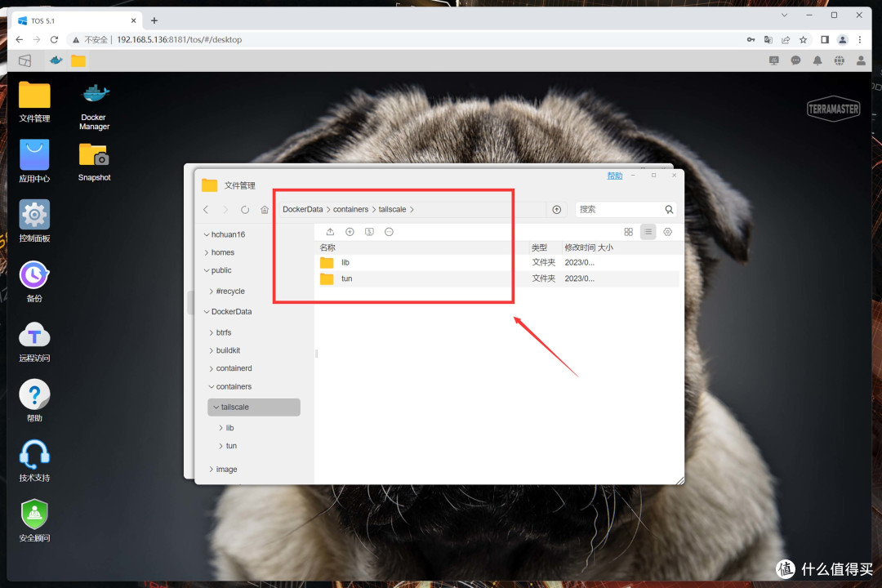
Task: Expand the btrfs tree node
Action: tap(211, 332)
